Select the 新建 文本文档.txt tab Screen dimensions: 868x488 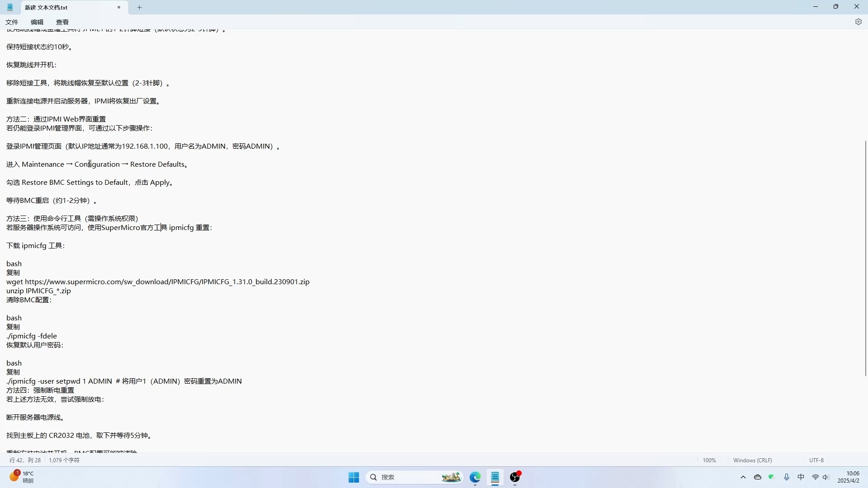(75, 8)
